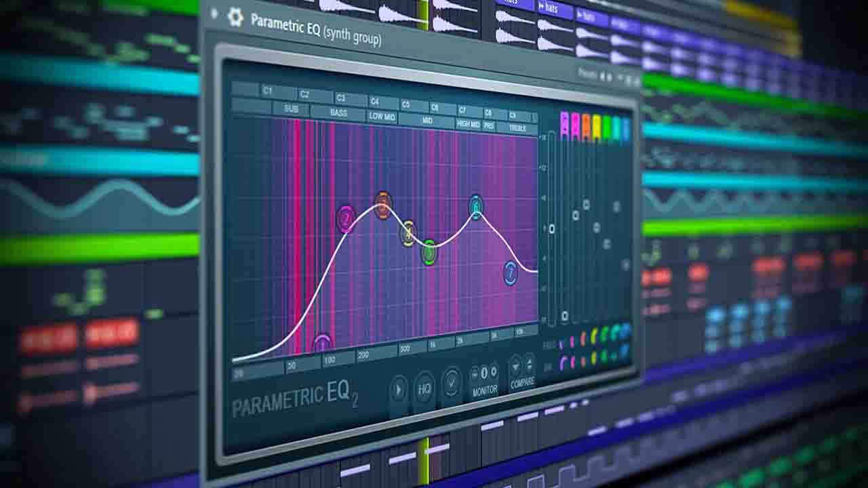
Task: Select magenta EQ band node 2
Action: (347, 219)
